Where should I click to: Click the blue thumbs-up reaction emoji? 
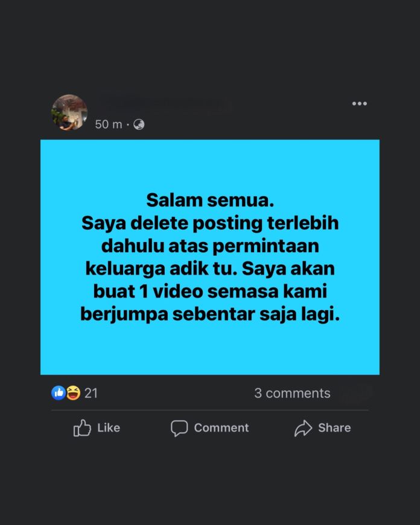(59, 393)
